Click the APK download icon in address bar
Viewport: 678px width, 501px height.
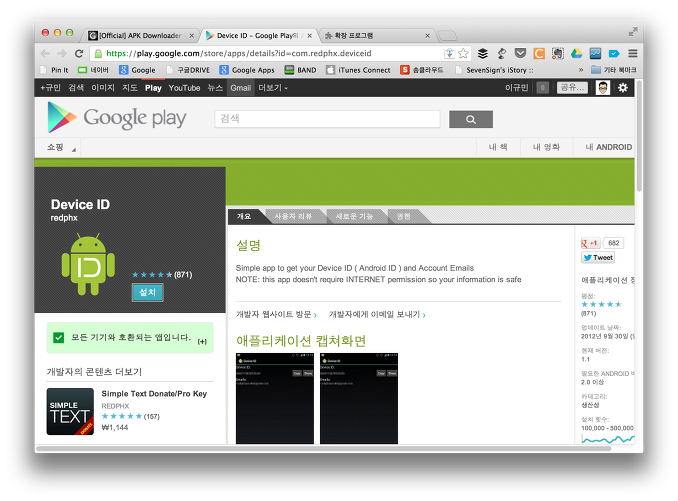[x=450, y=53]
